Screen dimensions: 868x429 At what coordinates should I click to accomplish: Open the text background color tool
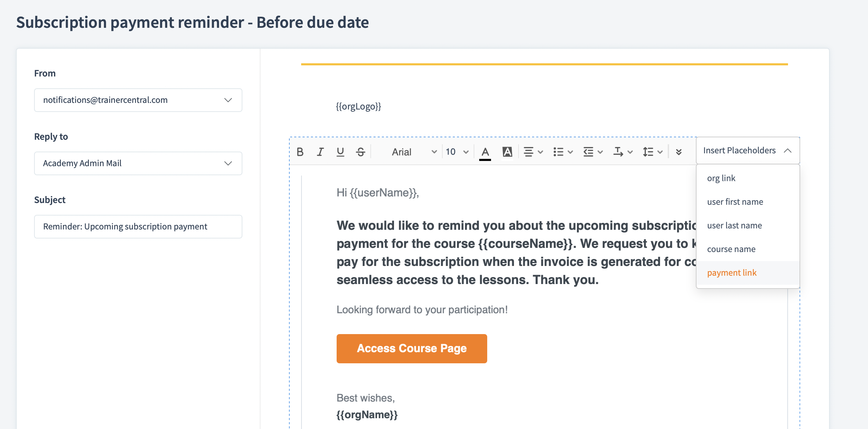point(507,152)
